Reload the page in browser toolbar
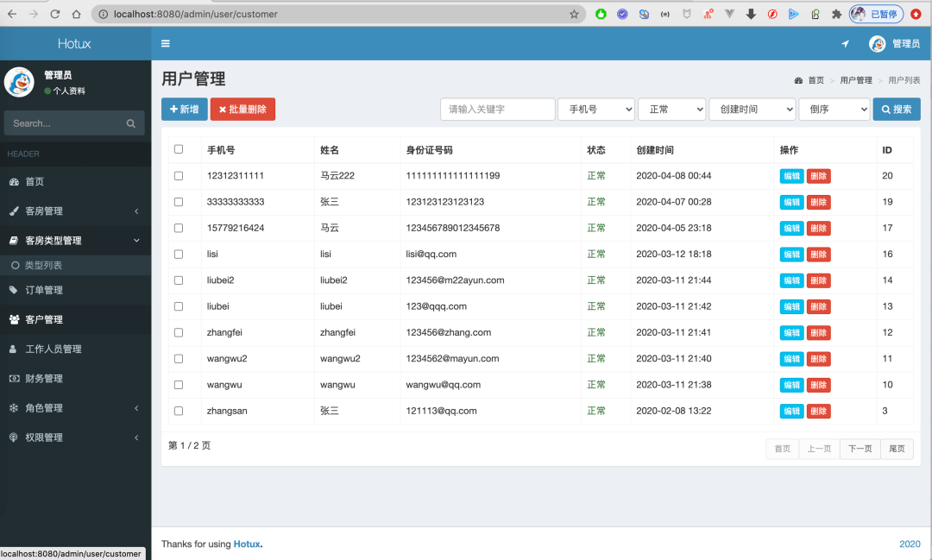Viewport: 932px width, 560px height. point(55,14)
